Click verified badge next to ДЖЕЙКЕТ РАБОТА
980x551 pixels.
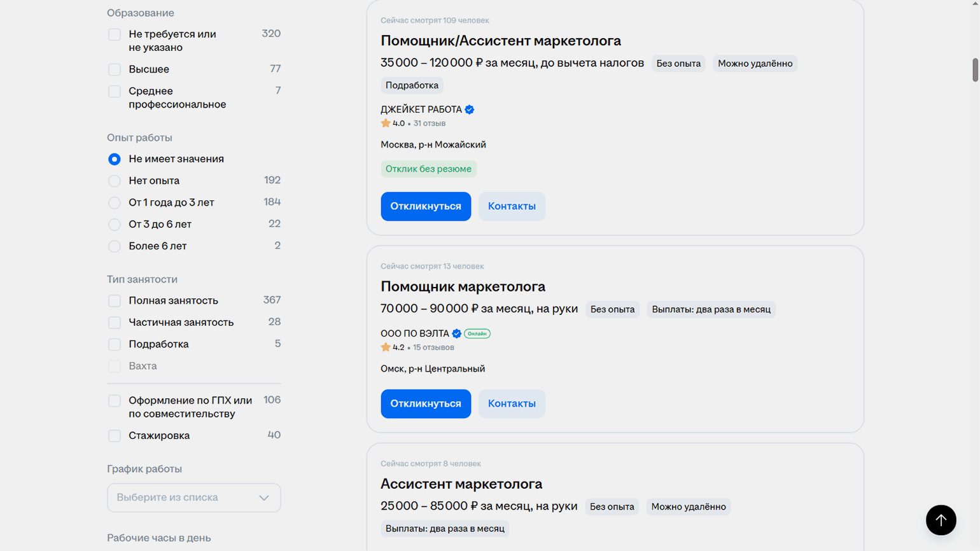click(470, 109)
